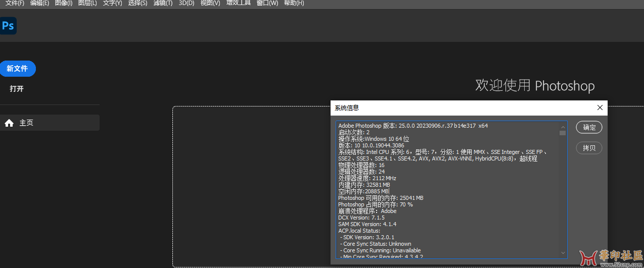Click the 'Adobe Photoshop 版本: 25.0.0' line
The width and height of the screenshot is (644, 268).
(413, 126)
